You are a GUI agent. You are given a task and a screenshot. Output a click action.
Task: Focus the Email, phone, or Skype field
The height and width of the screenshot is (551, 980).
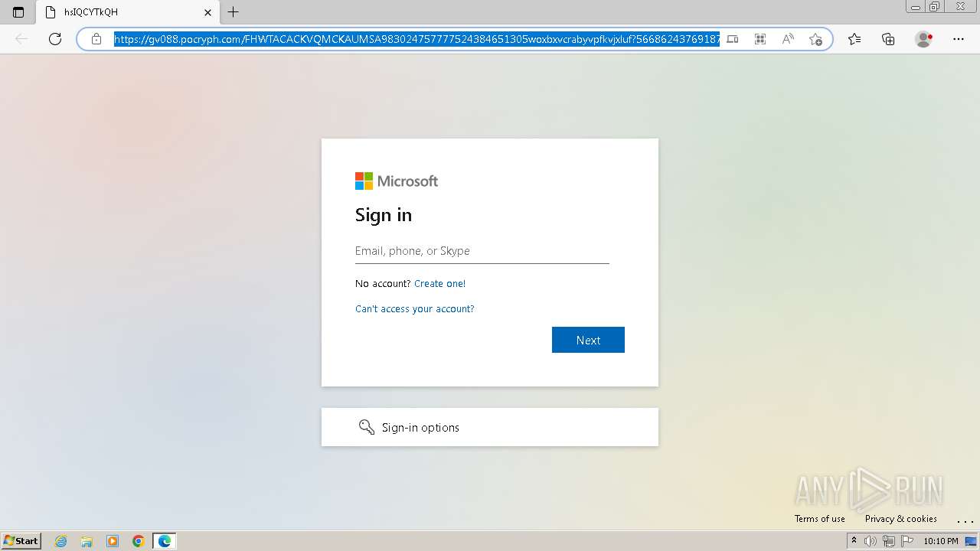point(482,251)
